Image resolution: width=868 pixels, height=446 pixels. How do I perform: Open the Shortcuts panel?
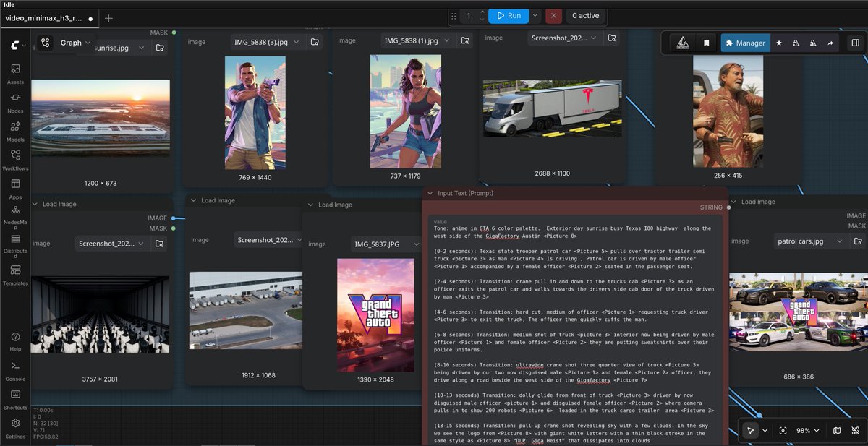point(15,400)
